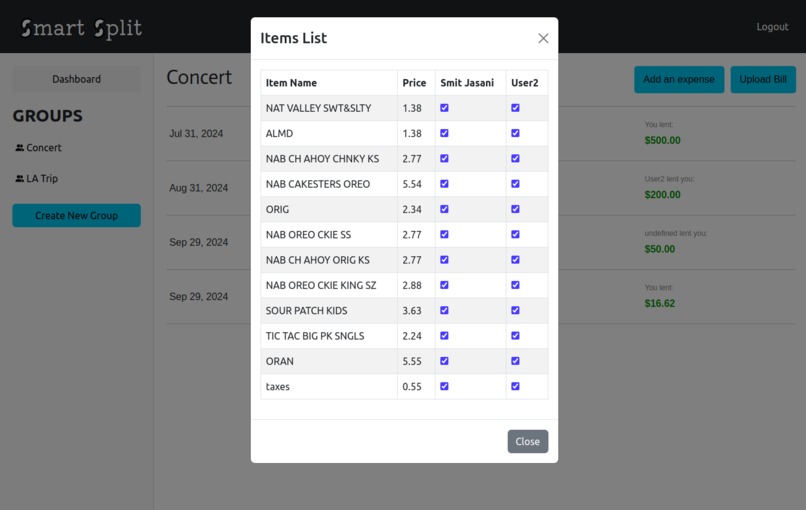
Task: Click the gray Close button
Action: point(528,441)
